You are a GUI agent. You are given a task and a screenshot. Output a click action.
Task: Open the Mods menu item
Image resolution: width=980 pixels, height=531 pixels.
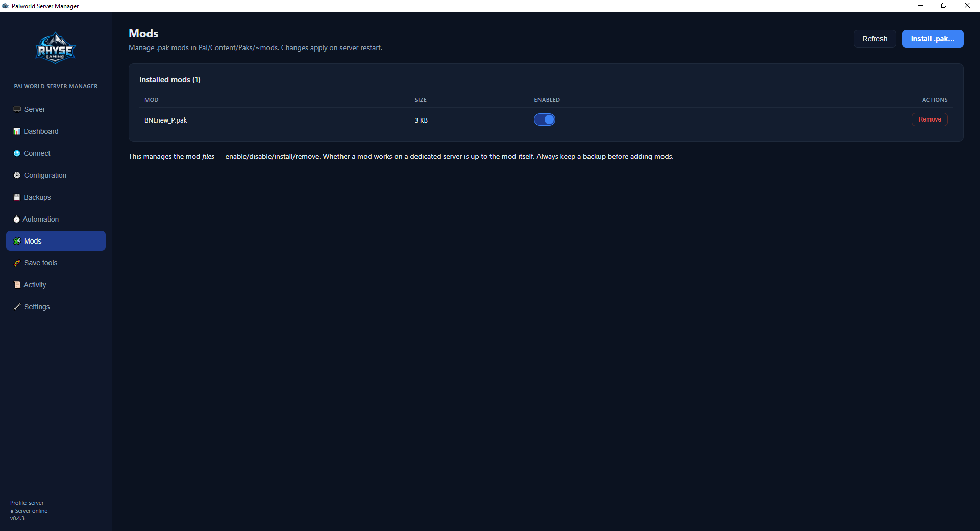(56, 241)
